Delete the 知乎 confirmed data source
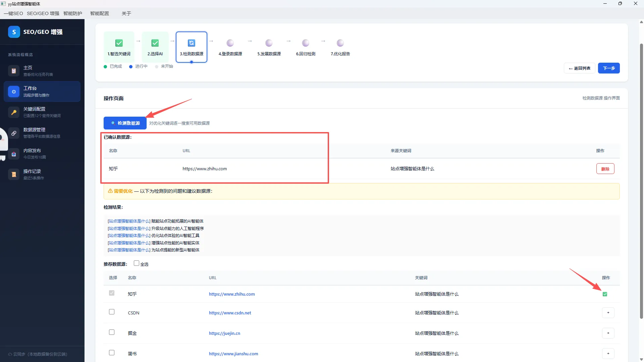644x362 pixels. point(605,169)
